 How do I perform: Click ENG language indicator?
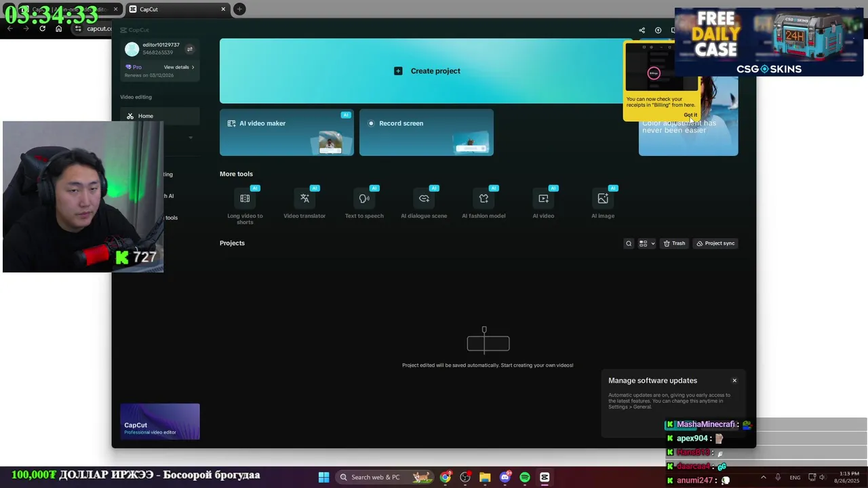coord(795,477)
